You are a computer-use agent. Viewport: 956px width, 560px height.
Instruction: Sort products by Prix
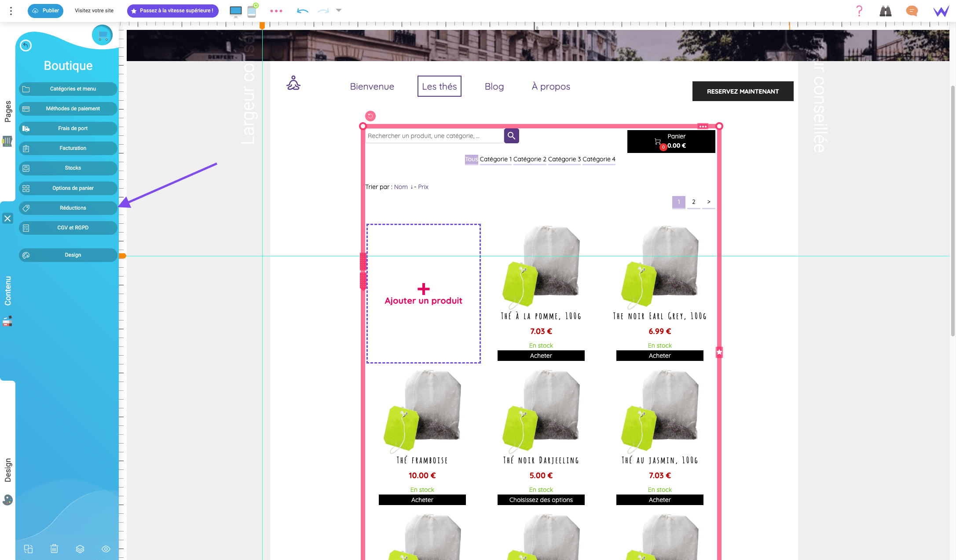(423, 187)
